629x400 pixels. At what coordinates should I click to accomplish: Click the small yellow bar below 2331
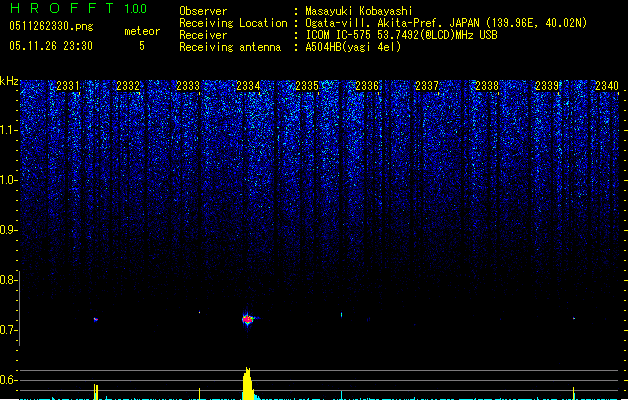coord(96,391)
